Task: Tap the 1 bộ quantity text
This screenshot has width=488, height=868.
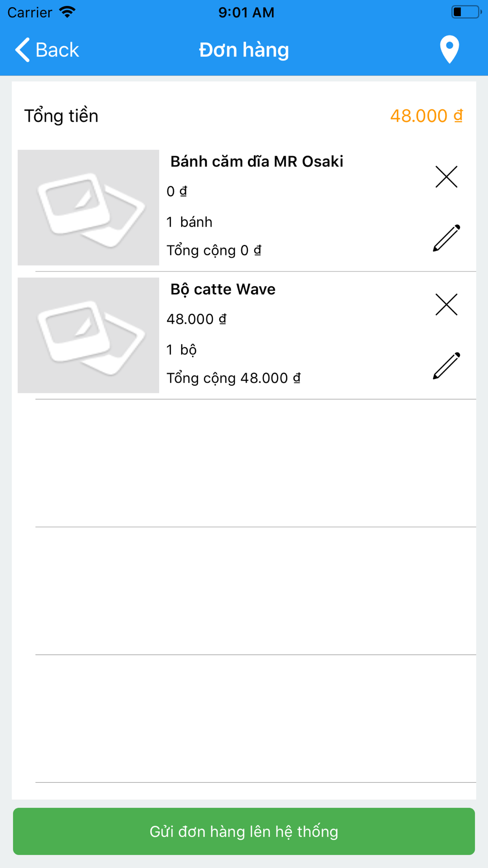Action: point(182,350)
